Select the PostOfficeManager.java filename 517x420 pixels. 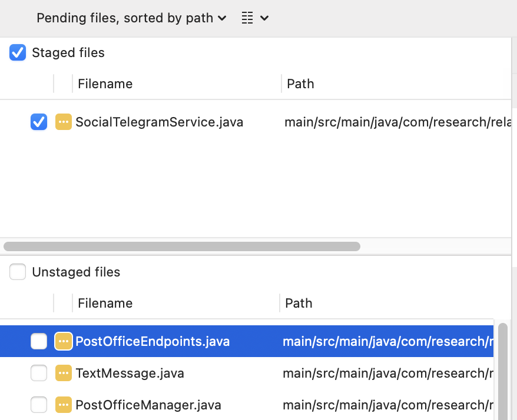pos(148,405)
